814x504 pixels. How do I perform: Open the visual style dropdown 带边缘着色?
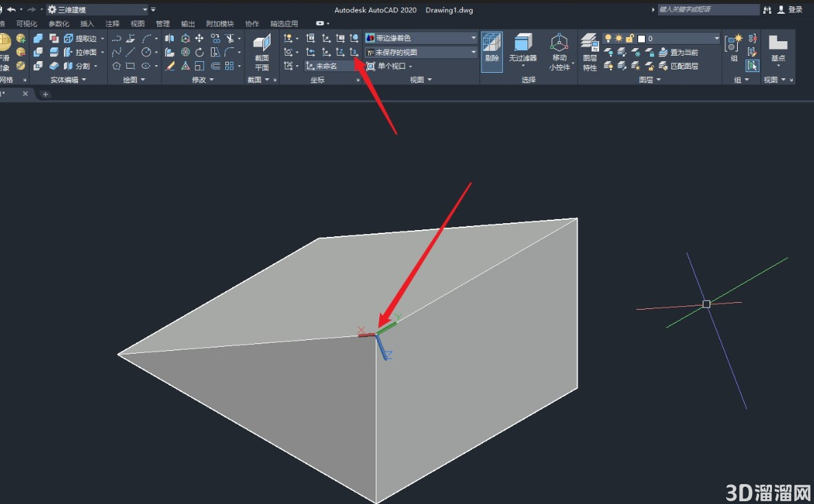coord(421,38)
